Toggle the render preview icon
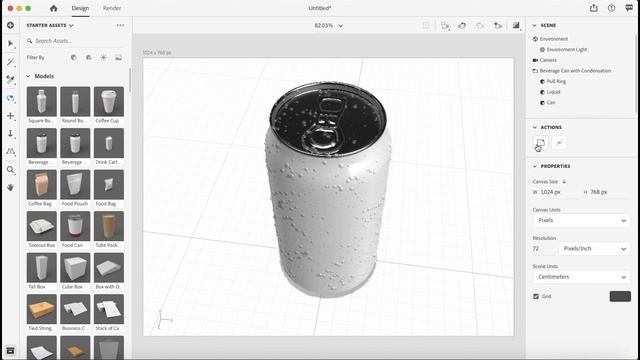 coord(516,26)
